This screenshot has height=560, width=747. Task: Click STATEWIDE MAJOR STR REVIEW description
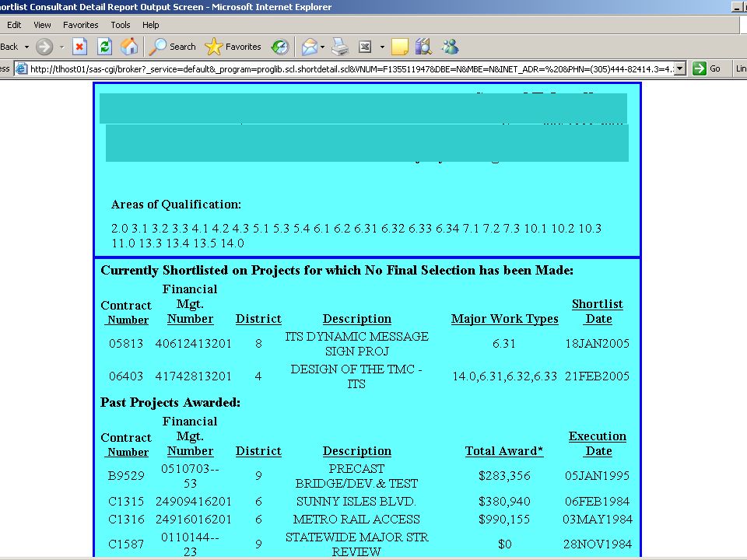point(356,544)
